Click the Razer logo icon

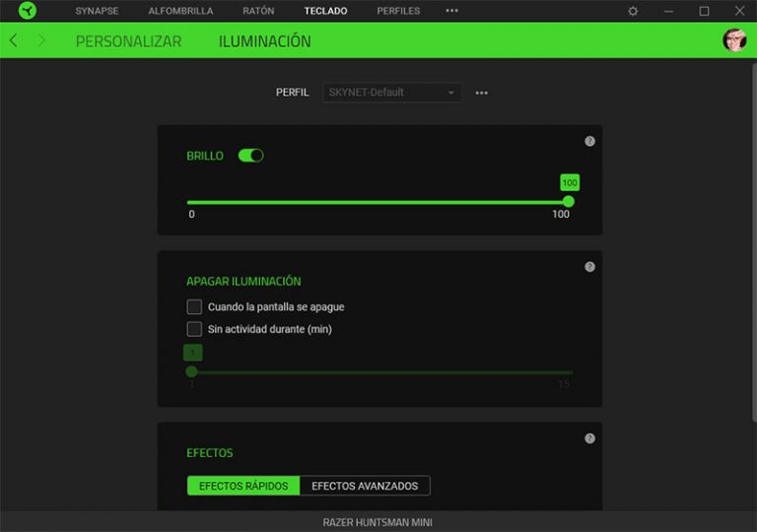tap(28, 10)
